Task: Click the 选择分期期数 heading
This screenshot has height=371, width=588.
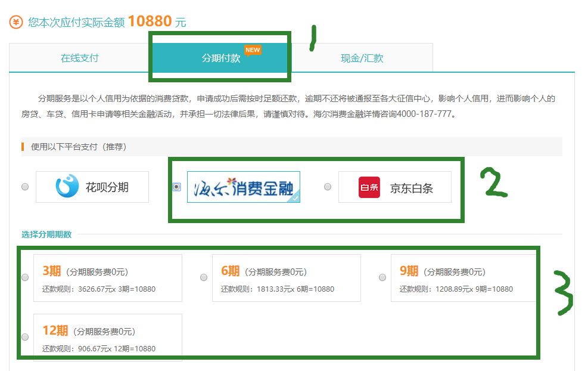Action: coord(46,234)
